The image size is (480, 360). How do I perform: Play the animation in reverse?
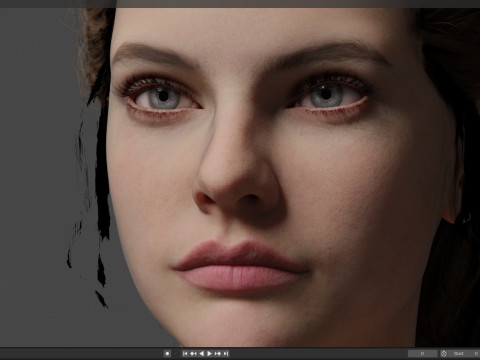(201, 353)
